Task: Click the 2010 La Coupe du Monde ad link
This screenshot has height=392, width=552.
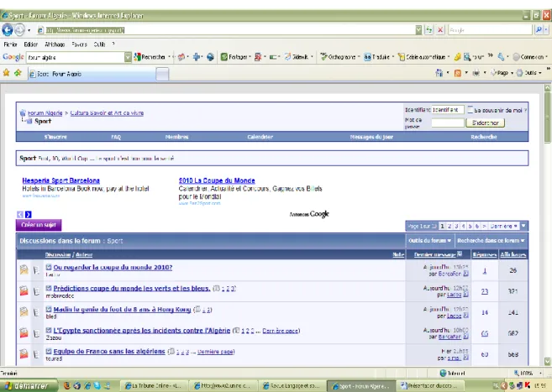Action: (x=217, y=180)
